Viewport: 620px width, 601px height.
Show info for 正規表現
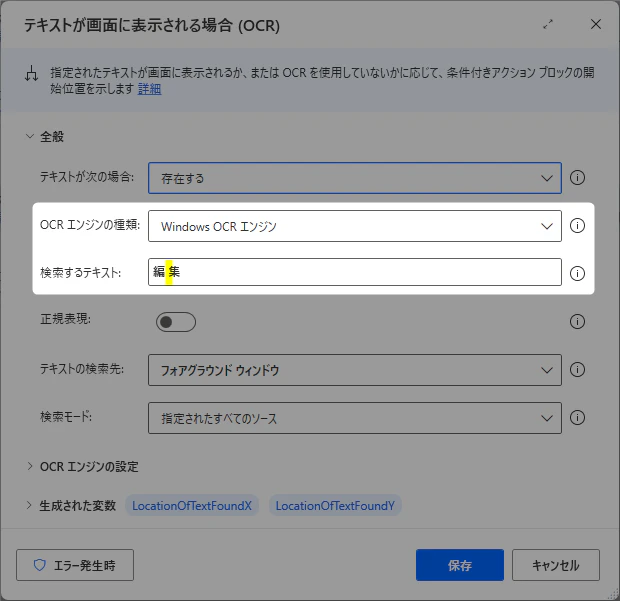pos(577,321)
